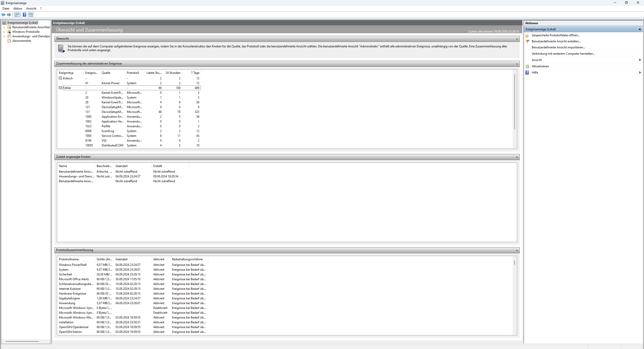
Task: Click the filter icon for Benutzerdefinierte Ansicht erstellen
Action: pyautogui.click(x=527, y=41)
